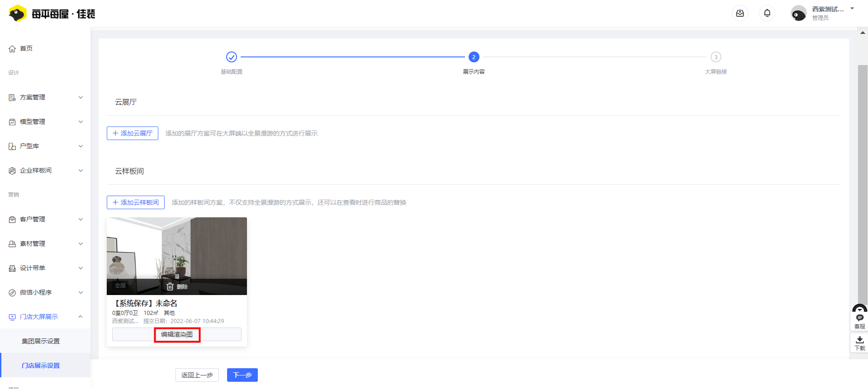Click the 客户管理 icon in sidebar

click(x=12, y=220)
